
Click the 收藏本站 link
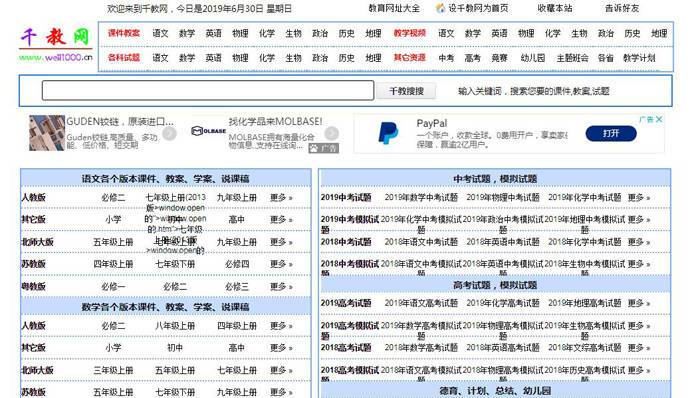click(x=554, y=8)
